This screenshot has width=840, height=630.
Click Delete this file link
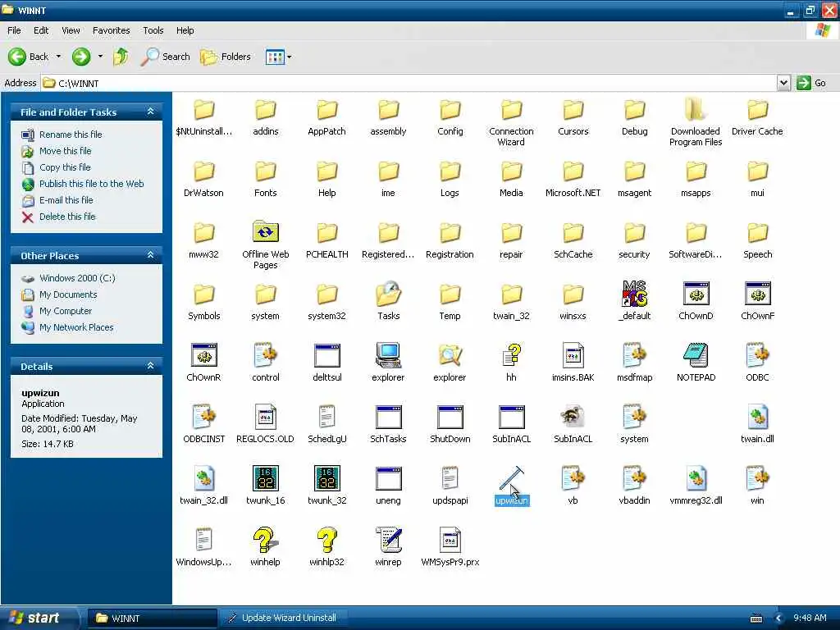point(67,217)
